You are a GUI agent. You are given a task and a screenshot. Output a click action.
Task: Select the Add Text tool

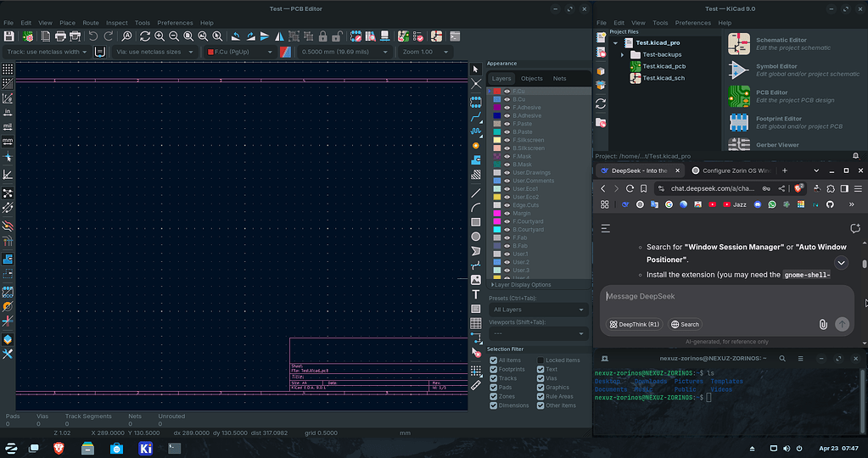coord(476,294)
